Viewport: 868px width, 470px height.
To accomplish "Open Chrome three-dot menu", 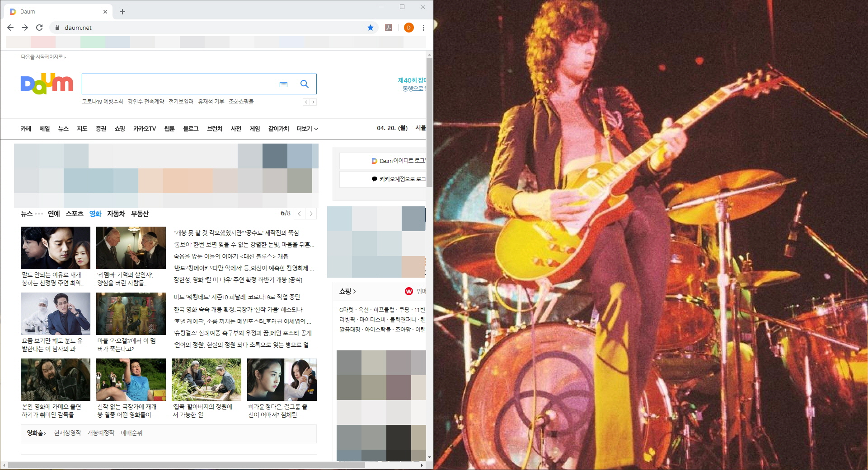I will click(423, 28).
